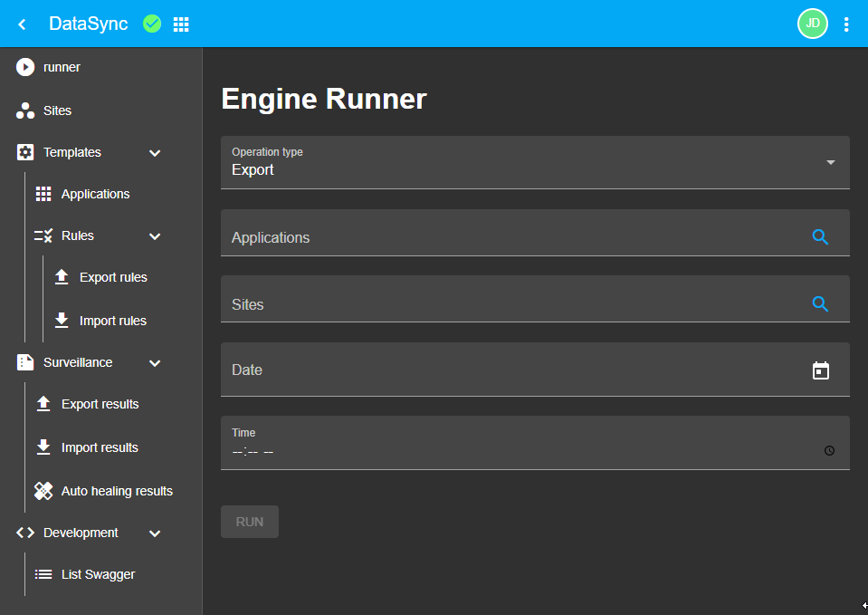Click the Templates gear icon
This screenshot has height=615, width=868.
(25, 152)
